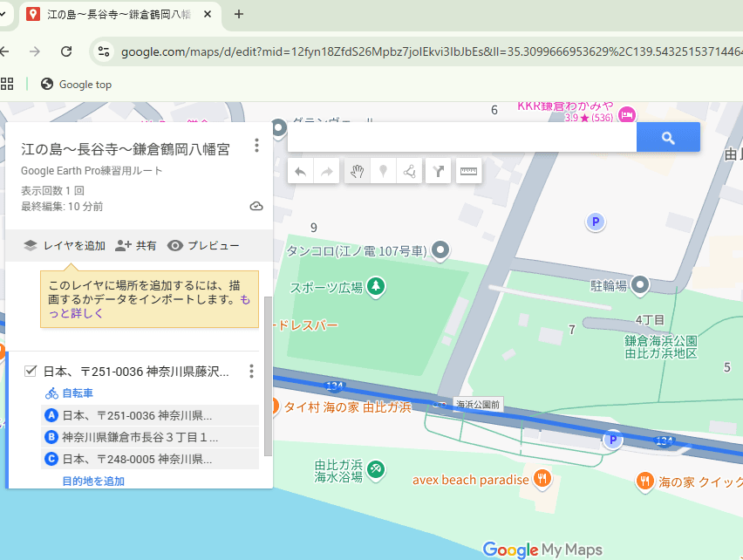Click the blue search button

(x=668, y=138)
